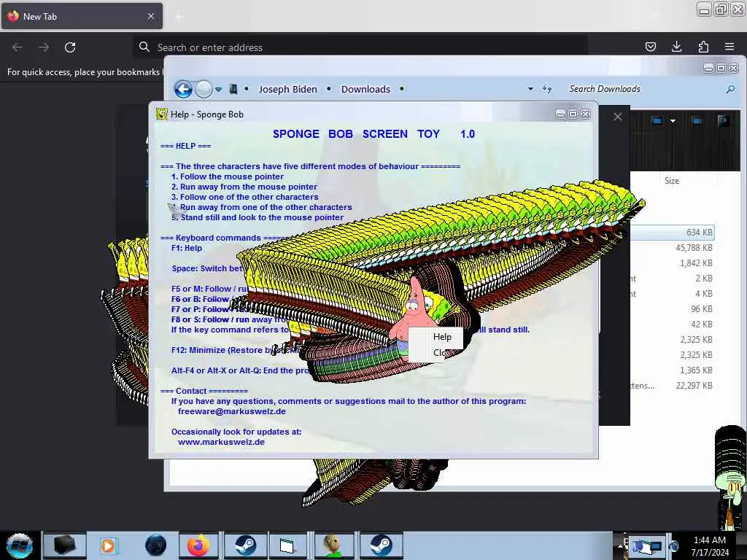Open the view options dropdown arrow

click(673, 121)
